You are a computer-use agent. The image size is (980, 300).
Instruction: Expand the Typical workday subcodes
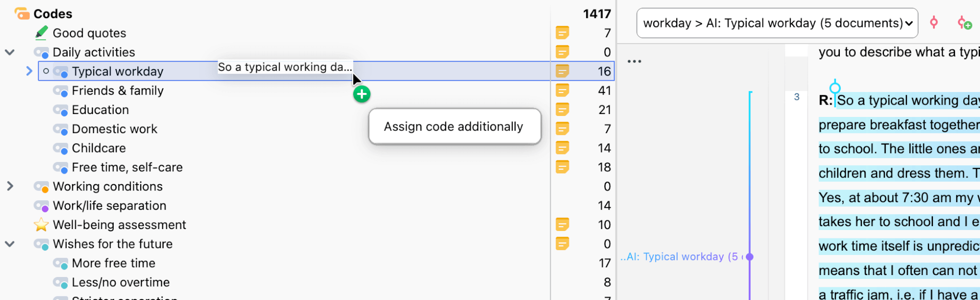pyautogui.click(x=29, y=71)
